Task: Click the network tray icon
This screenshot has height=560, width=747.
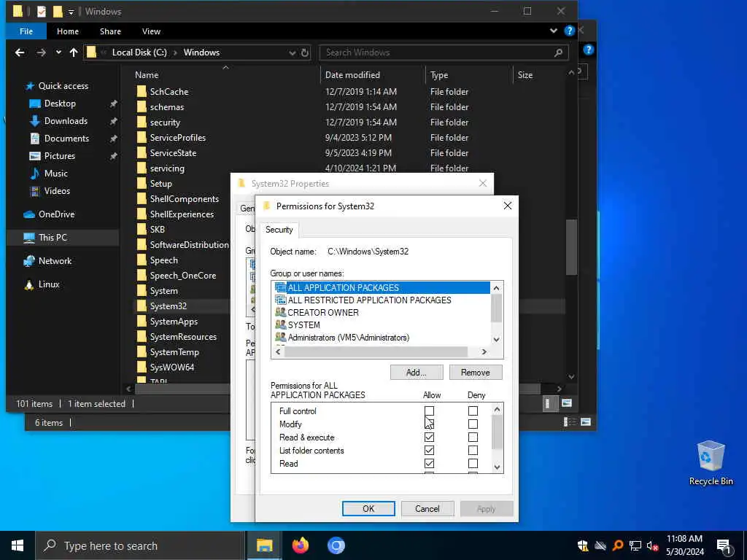Action: click(635, 546)
